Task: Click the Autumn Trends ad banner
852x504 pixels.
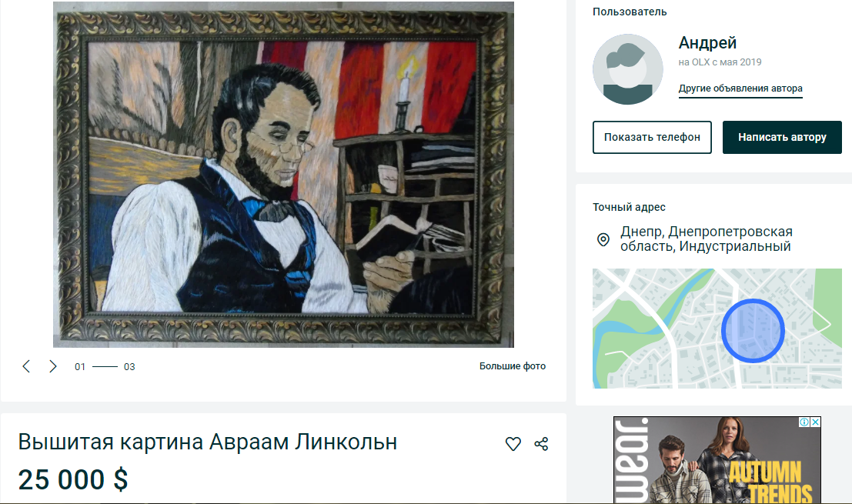Action: coord(717,460)
